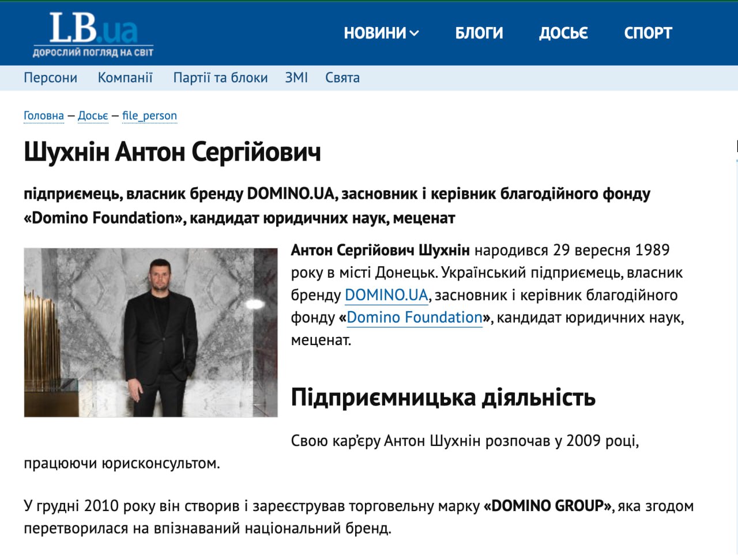Select the Партії та блоки tab

pyautogui.click(x=220, y=78)
